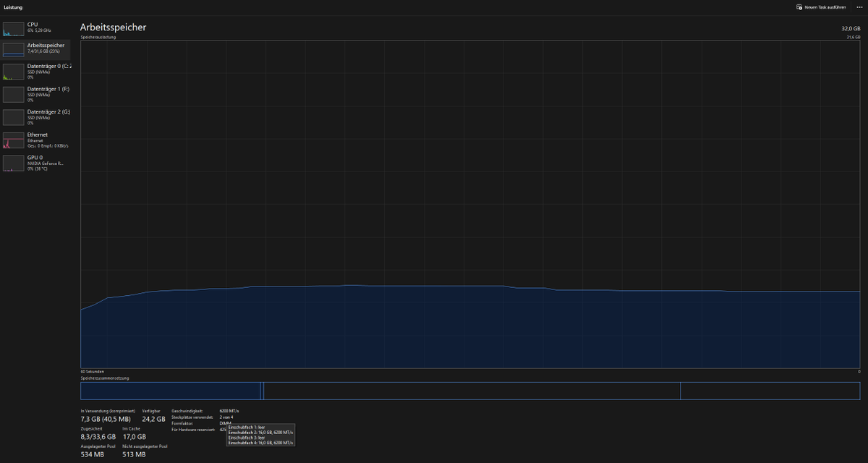This screenshot has width=868, height=463.
Task: Click the main Speicherauslastung memory usage graph
Action: (x=470, y=204)
